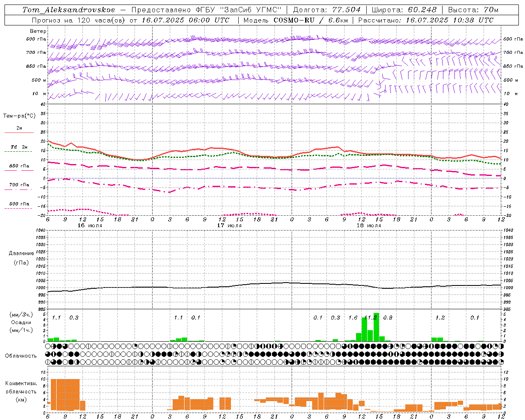Click the tallest green precipitation bar
525x420 pixels.
[x=376, y=327]
